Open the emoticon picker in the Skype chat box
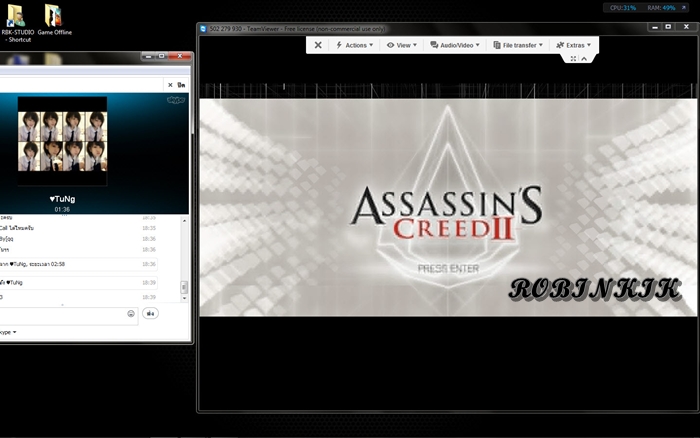The width and height of the screenshot is (700, 438). pyautogui.click(x=131, y=313)
